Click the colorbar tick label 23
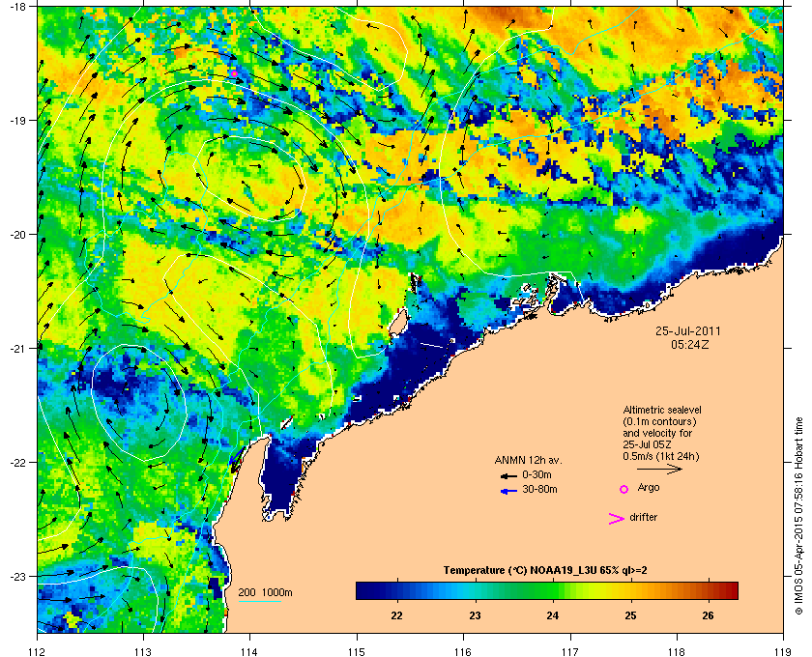This screenshot has width=812, height=657. point(475,615)
